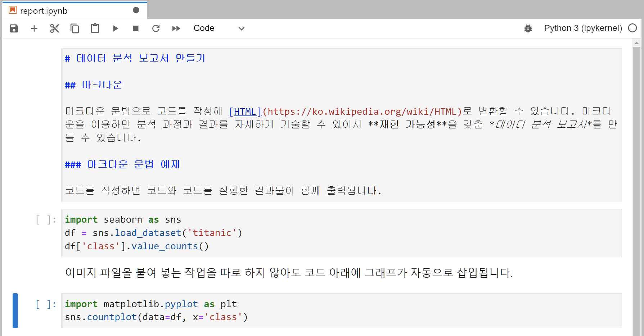Run the selected cell

pyautogui.click(x=115, y=28)
